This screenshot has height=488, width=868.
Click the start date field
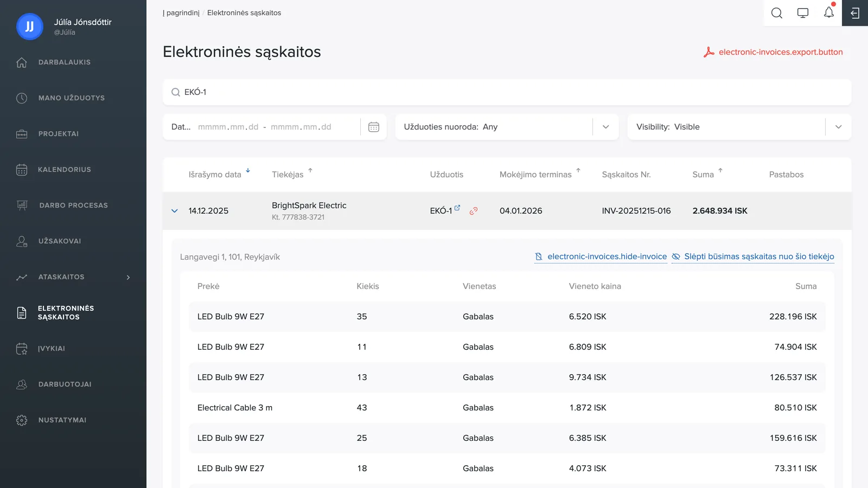[x=228, y=127]
